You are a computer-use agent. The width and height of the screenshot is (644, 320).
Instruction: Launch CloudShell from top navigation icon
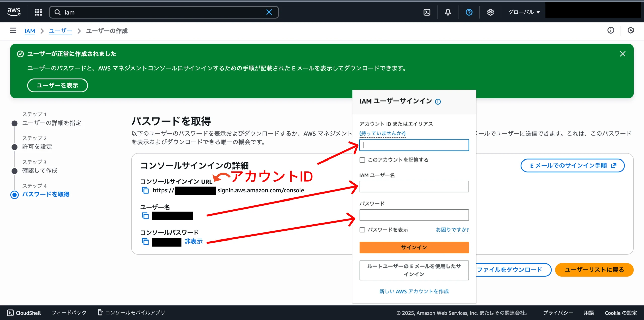(x=427, y=12)
